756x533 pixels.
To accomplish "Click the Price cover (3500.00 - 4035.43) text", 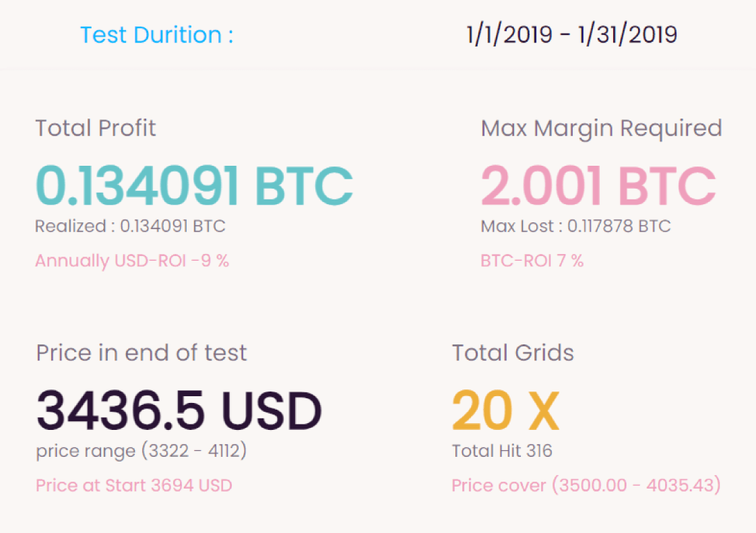I will coord(586,485).
